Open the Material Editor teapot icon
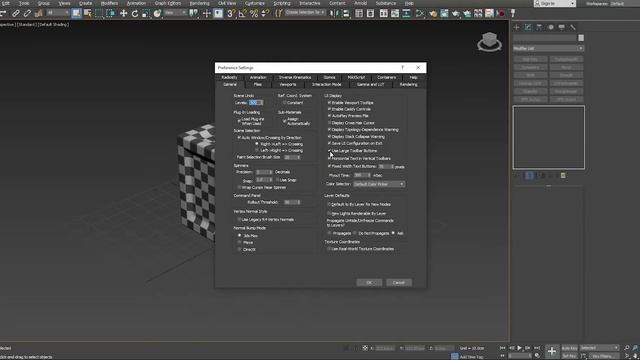 pyautogui.click(x=433, y=13)
